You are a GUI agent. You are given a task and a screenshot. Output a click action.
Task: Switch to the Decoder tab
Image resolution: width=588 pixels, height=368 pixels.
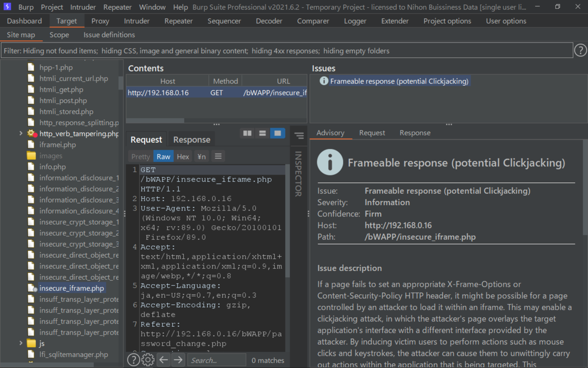[x=269, y=21]
